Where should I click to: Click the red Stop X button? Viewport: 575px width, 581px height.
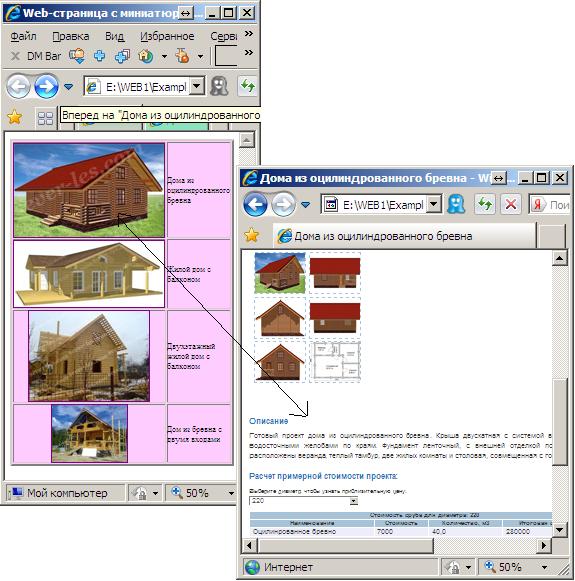click(x=511, y=204)
